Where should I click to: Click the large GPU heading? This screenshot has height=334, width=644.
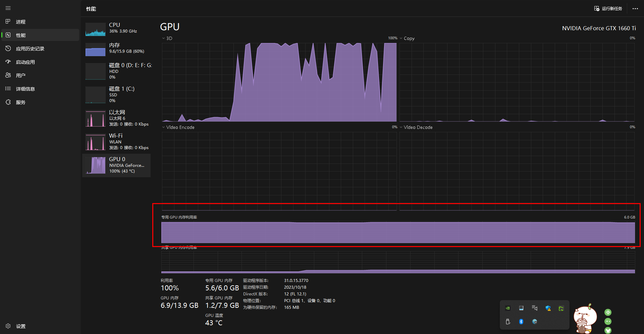pos(170,27)
